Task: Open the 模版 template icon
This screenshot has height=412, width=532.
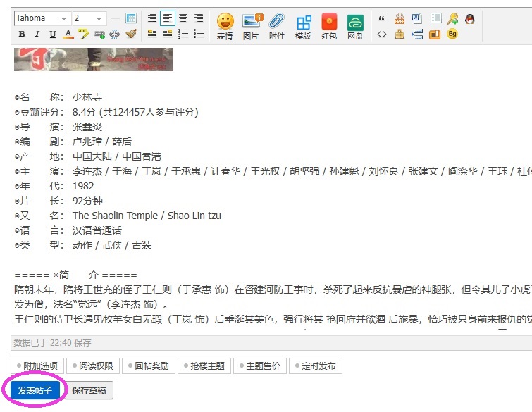Action: (x=303, y=26)
